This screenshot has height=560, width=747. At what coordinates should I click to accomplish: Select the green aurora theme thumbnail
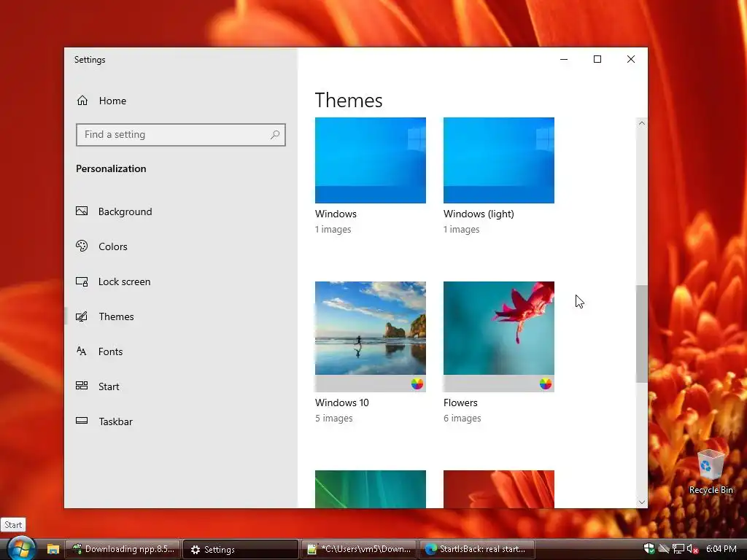pos(370,489)
